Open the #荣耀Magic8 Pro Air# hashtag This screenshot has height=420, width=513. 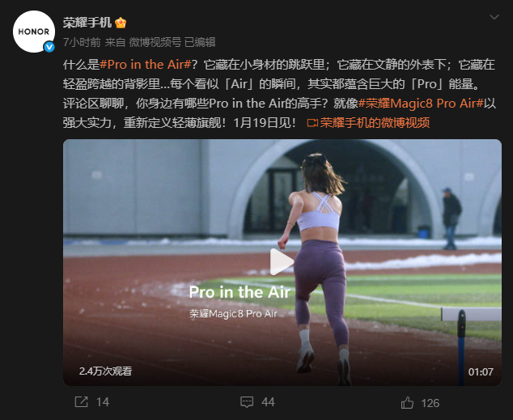[421, 104]
